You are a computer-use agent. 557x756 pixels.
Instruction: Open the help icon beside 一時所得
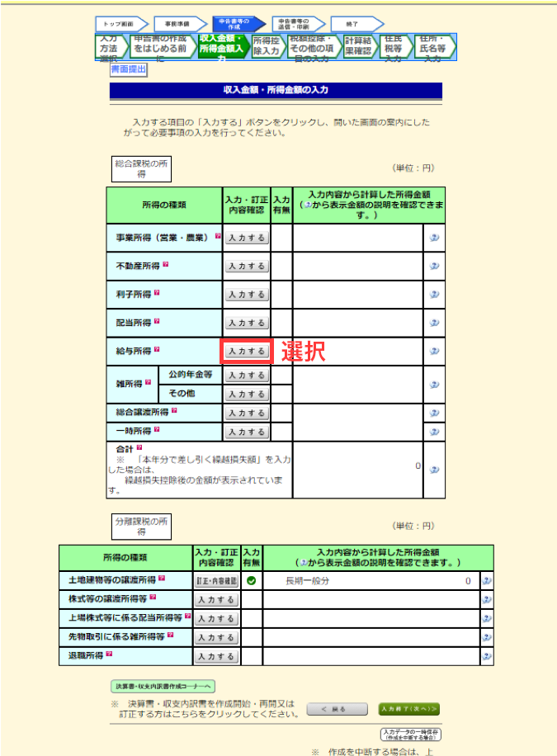[157, 430]
